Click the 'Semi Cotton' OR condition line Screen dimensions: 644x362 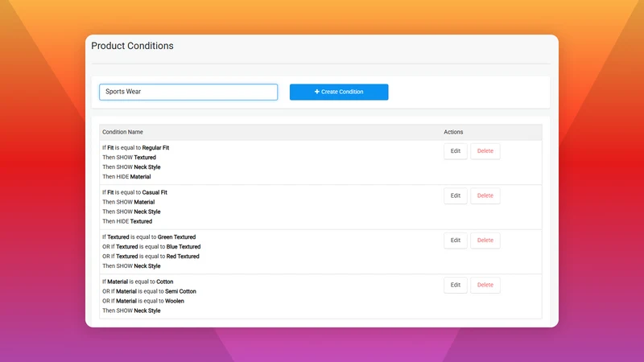[x=149, y=291]
